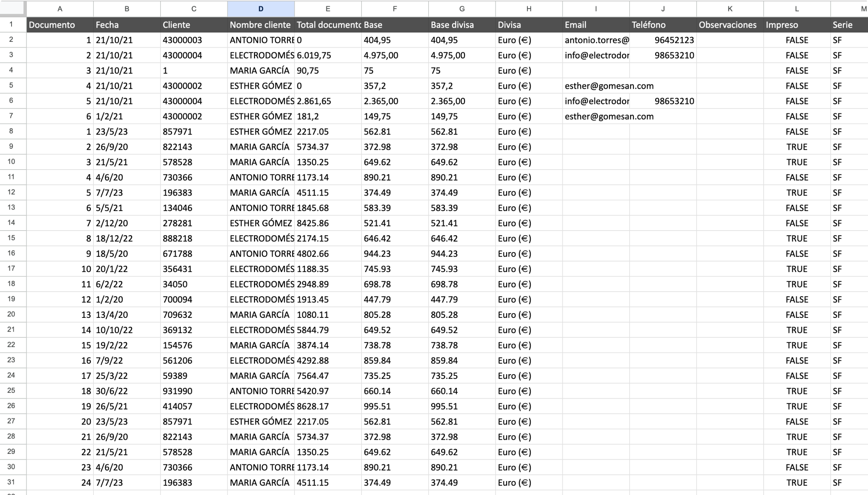Click row number 2
Viewport: 868px width, 495px height.
(13, 40)
